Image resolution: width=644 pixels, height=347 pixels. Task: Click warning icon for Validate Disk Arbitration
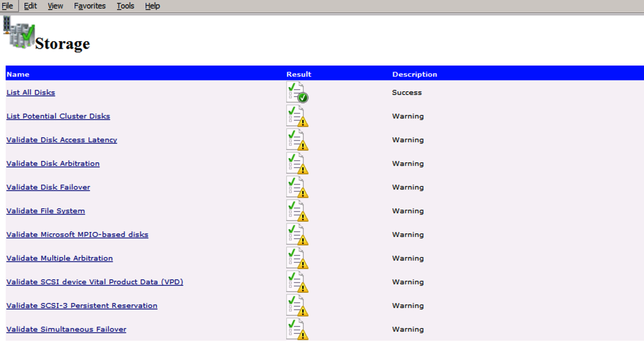coord(297,164)
